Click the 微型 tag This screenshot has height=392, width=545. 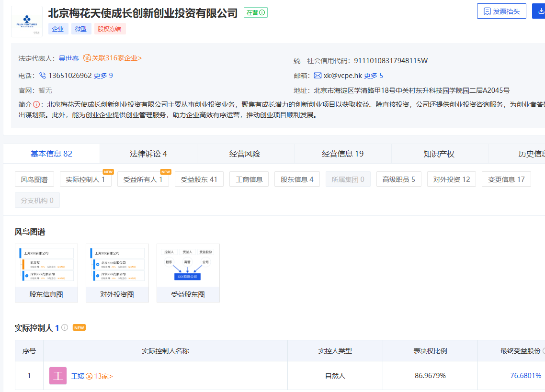coord(81,29)
